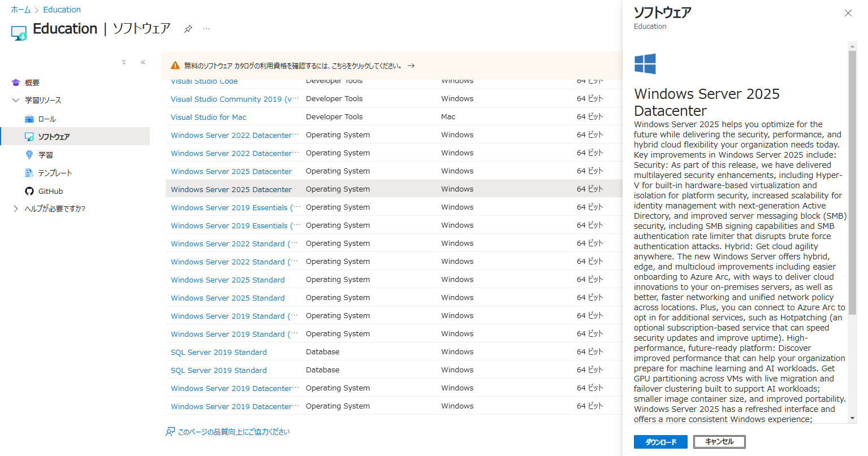Open このページの品質向上にご協力ください feedback link
The height and width of the screenshot is (456, 868).
click(234, 432)
